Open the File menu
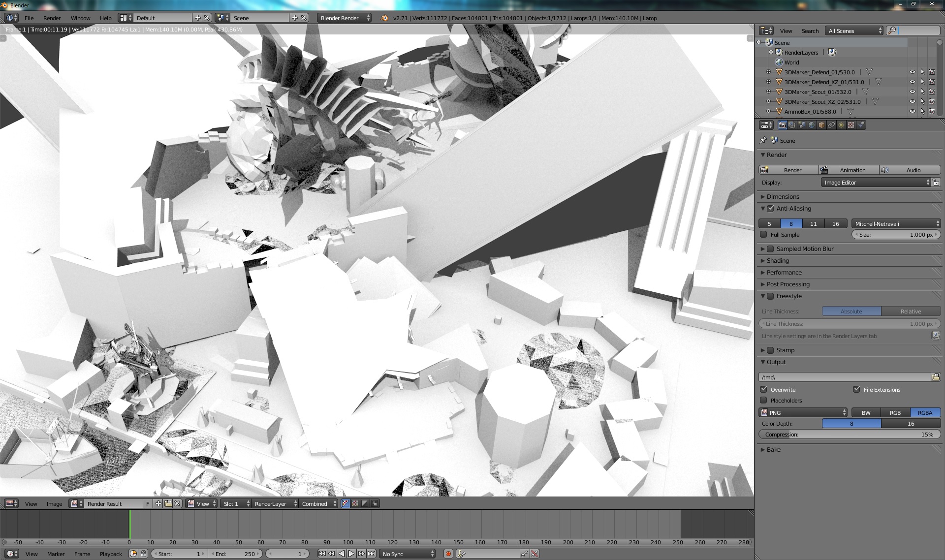The width and height of the screenshot is (945, 560). (x=29, y=18)
